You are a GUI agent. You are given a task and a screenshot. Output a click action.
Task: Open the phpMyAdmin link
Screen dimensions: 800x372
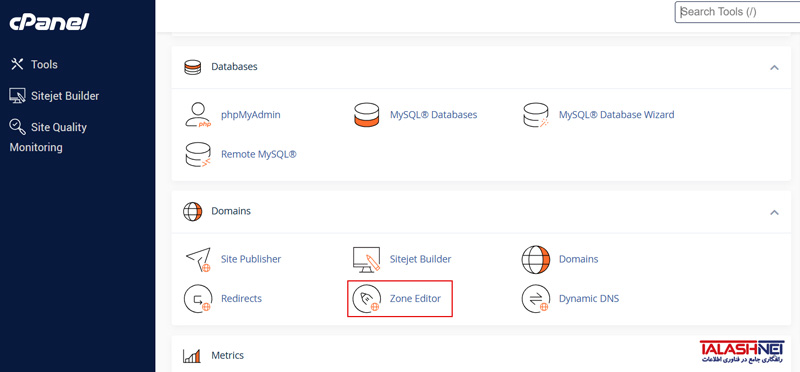[251, 115]
